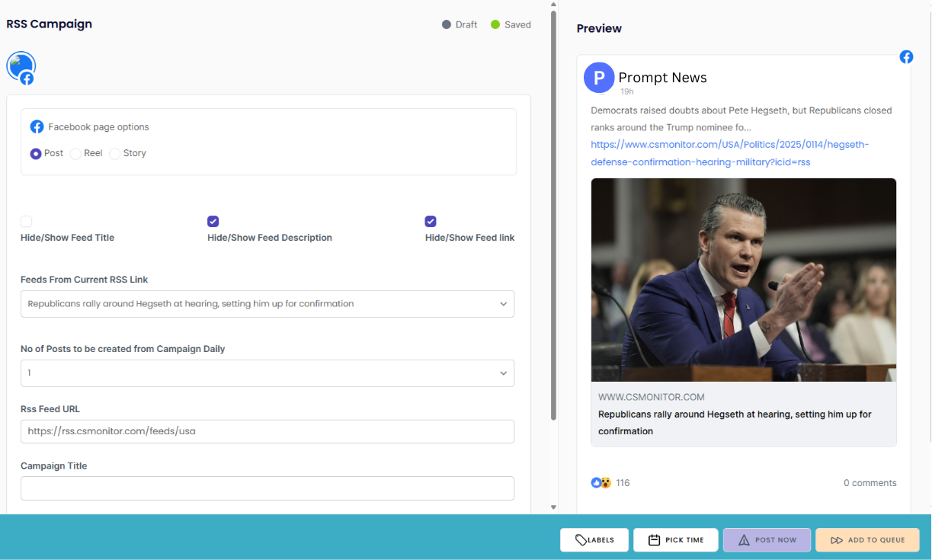Screen dimensions: 932x560
Task: Click the Post Now button
Action: tap(767, 540)
